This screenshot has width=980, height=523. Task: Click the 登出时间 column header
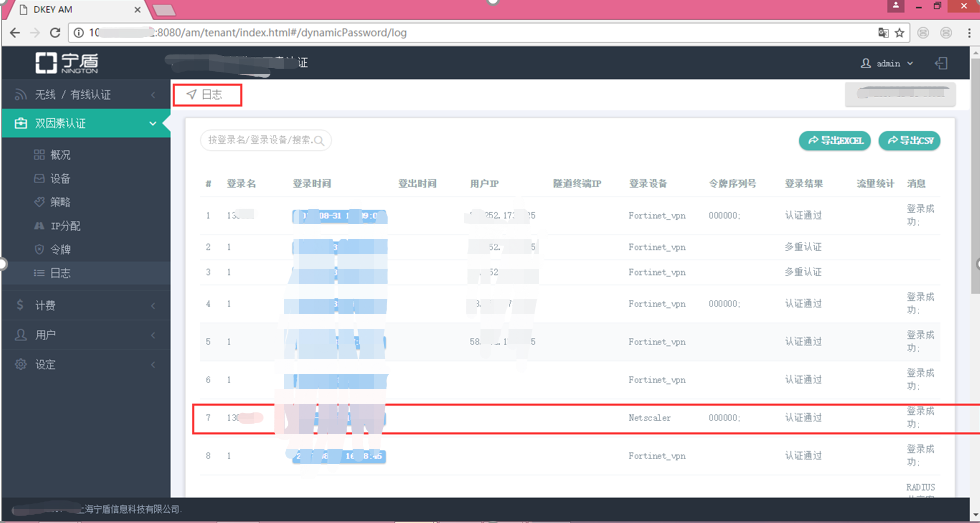tap(418, 184)
